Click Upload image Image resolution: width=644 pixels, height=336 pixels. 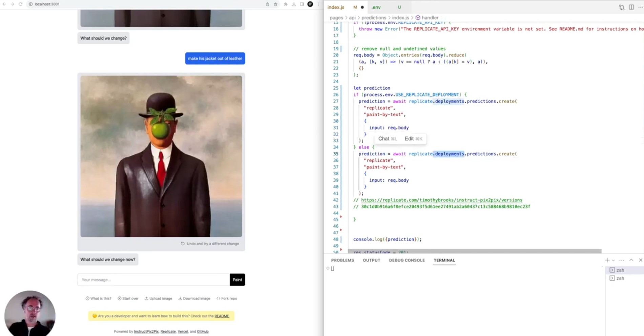coord(158,298)
